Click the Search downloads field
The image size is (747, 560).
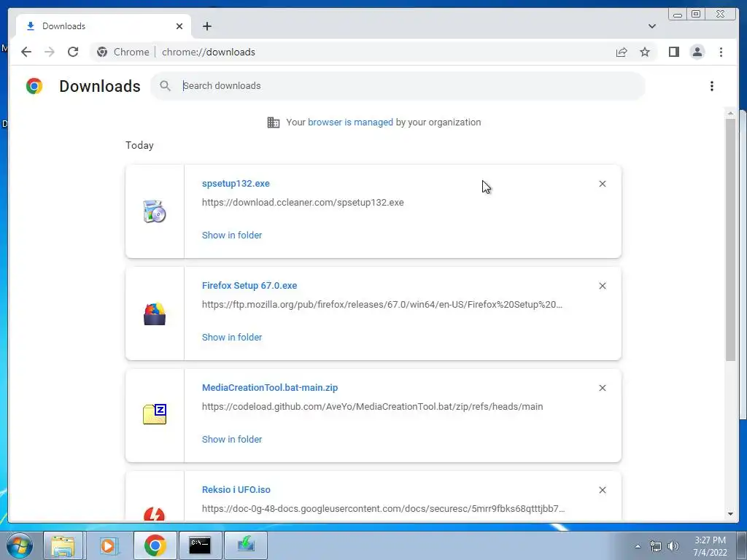click(398, 86)
